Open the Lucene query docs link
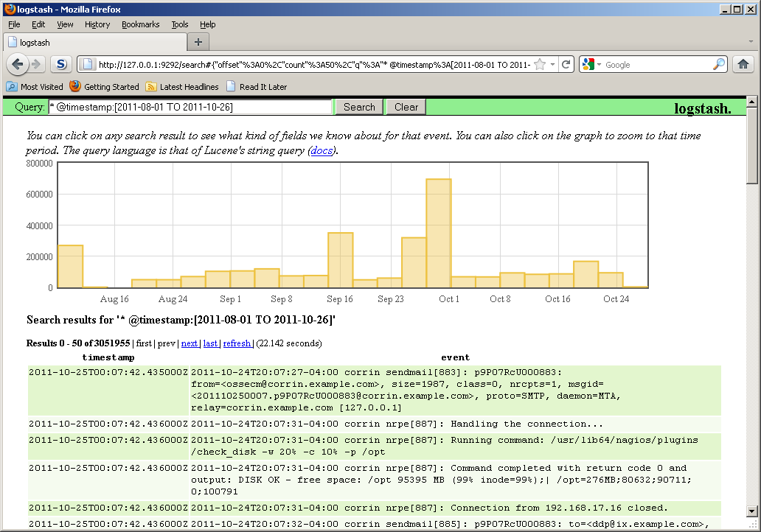 click(322, 151)
